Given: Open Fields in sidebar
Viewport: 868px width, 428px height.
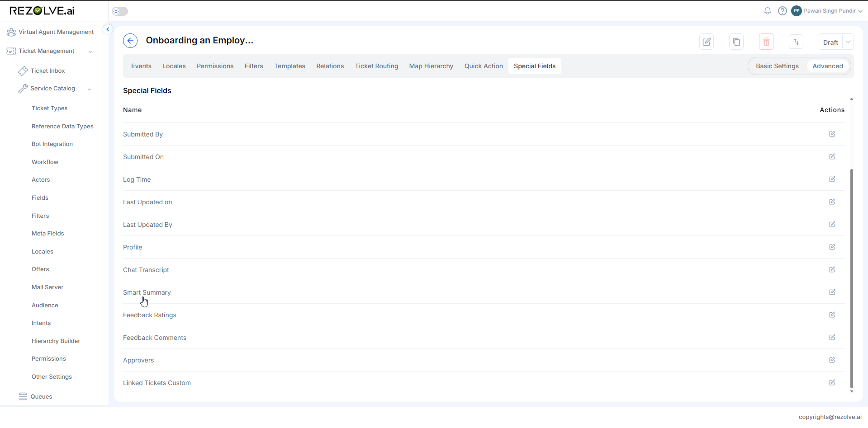Looking at the screenshot, I should [x=40, y=198].
